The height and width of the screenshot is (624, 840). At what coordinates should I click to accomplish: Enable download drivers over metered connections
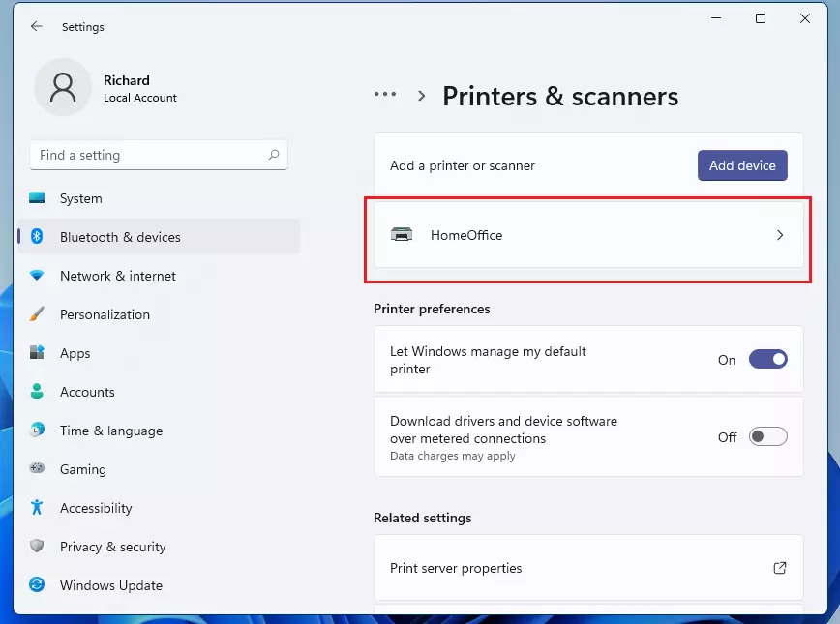point(768,436)
